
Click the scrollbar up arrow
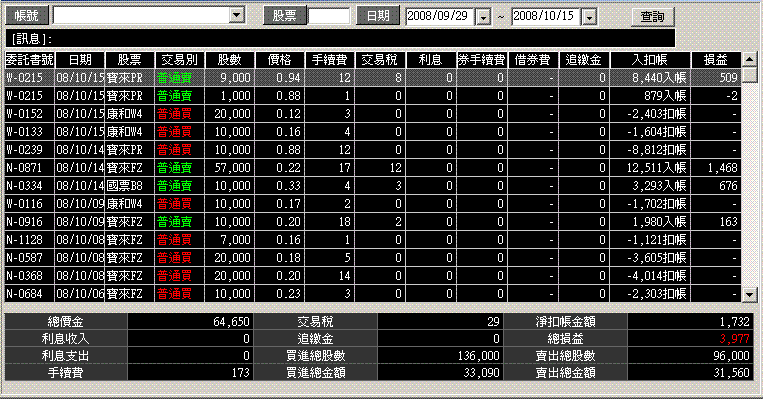click(x=749, y=59)
